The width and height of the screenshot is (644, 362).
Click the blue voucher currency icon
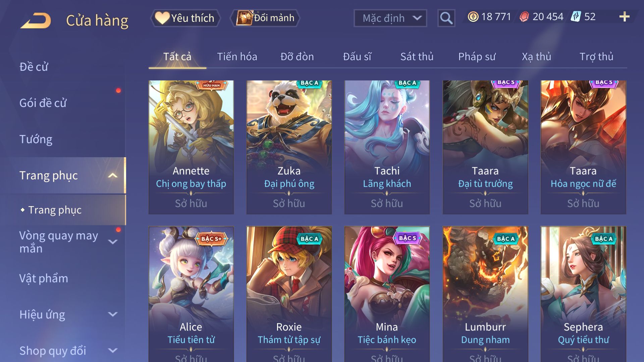coord(576,17)
